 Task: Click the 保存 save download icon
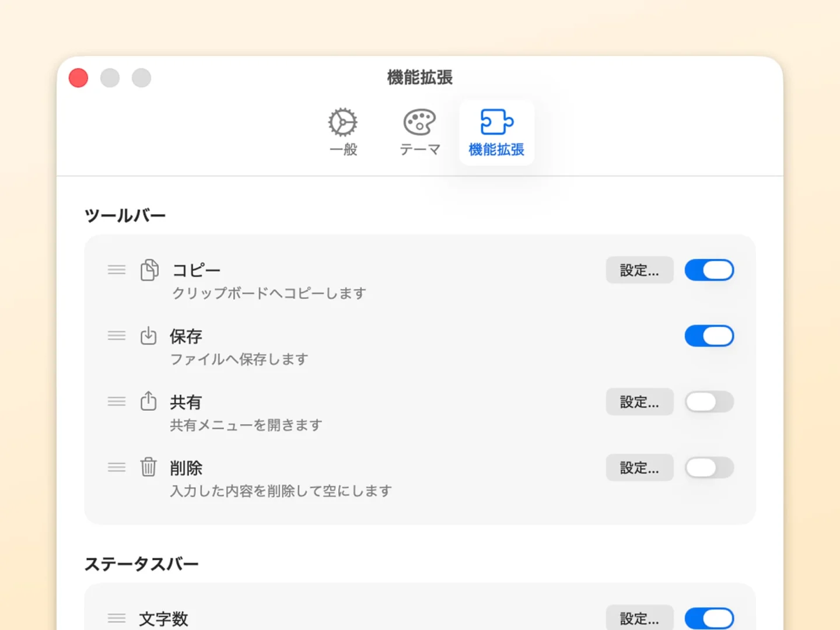coord(149,335)
